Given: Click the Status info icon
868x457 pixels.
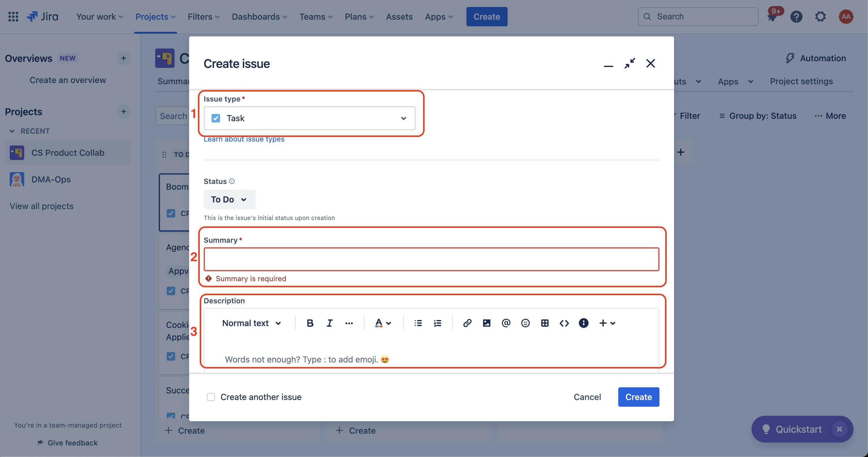Looking at the screenshot, I should (232, 181).
